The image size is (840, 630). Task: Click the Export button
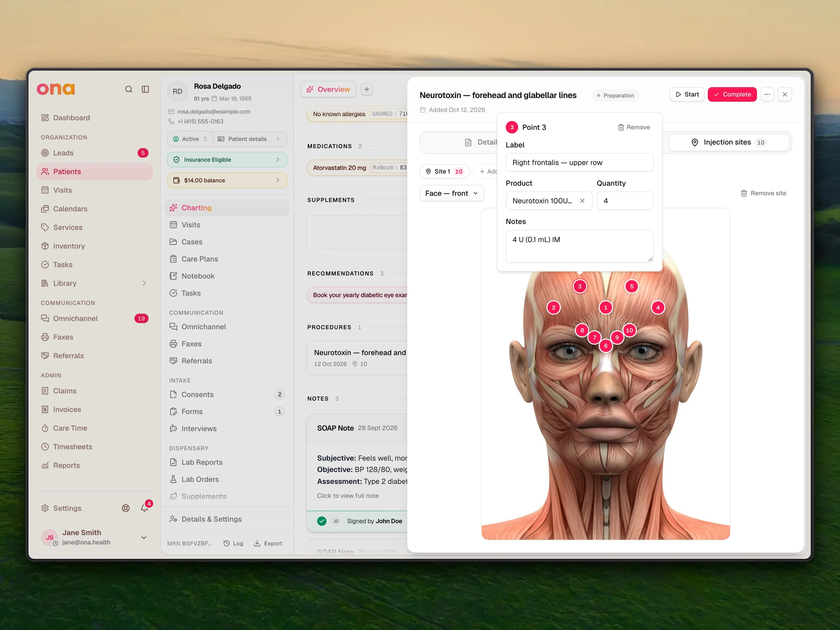pos(268,543)
